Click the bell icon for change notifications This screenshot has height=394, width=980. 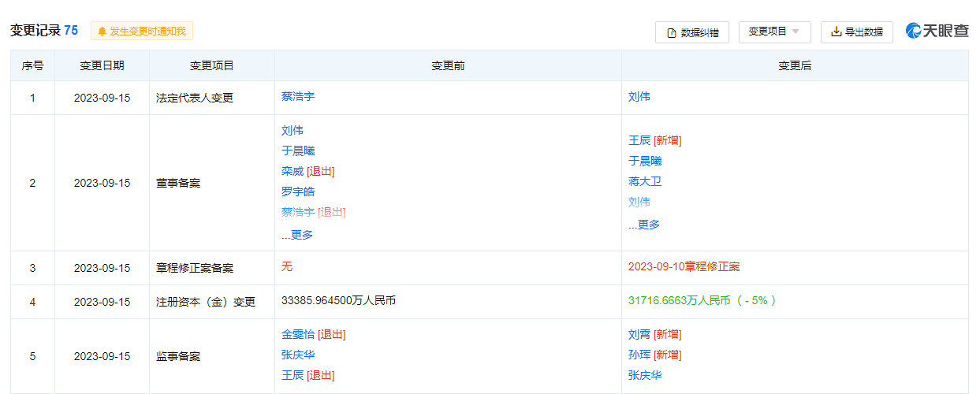coord(102,32)
